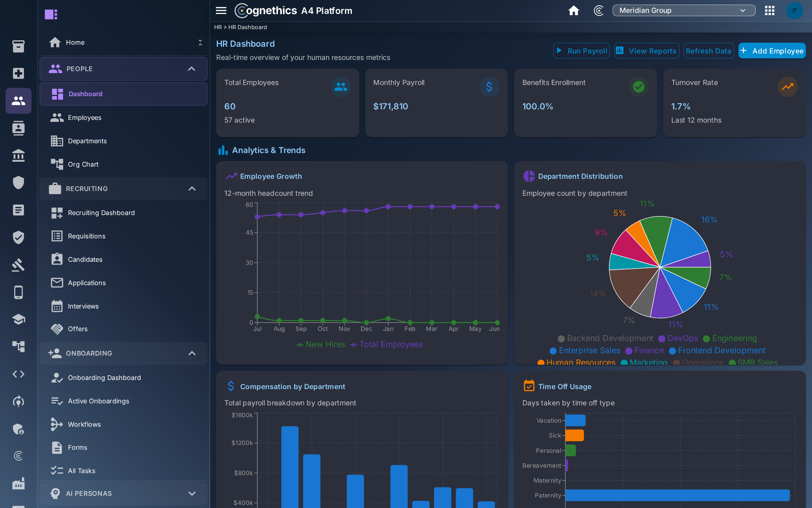The width and height of the screenshot is (812, 508).
Task: Click the Jan data point on Total Employees line
Action: pyautogui.click(x=388, y=207)
